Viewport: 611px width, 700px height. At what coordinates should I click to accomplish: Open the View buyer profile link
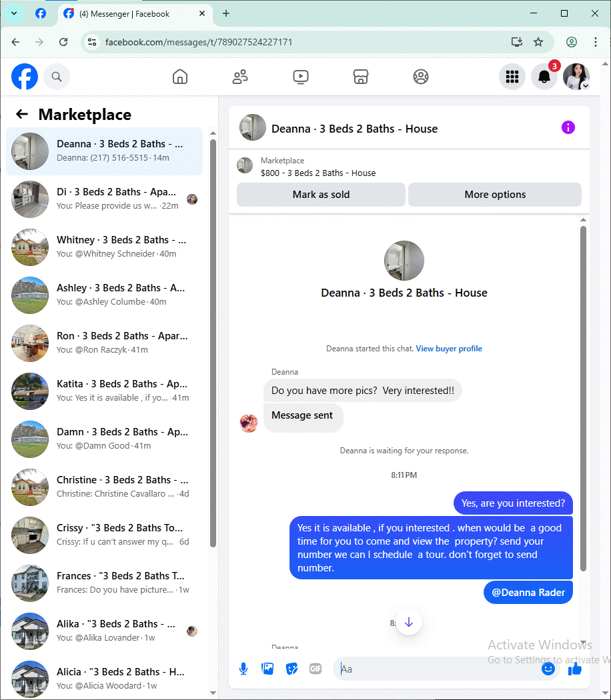pyautogui.click(x=449, y=349)
